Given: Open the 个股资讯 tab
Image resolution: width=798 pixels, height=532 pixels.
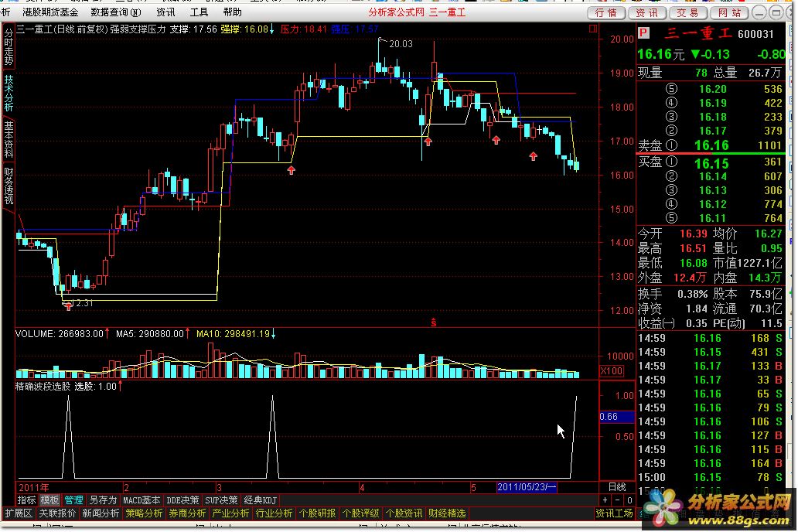Looking at the screenshot, I should tap(404, 513).
